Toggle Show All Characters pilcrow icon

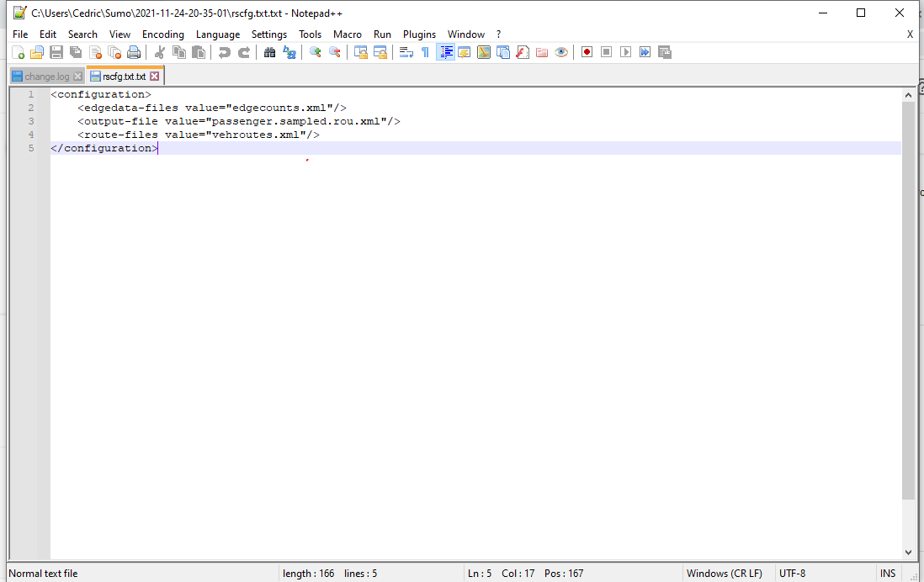425,52
